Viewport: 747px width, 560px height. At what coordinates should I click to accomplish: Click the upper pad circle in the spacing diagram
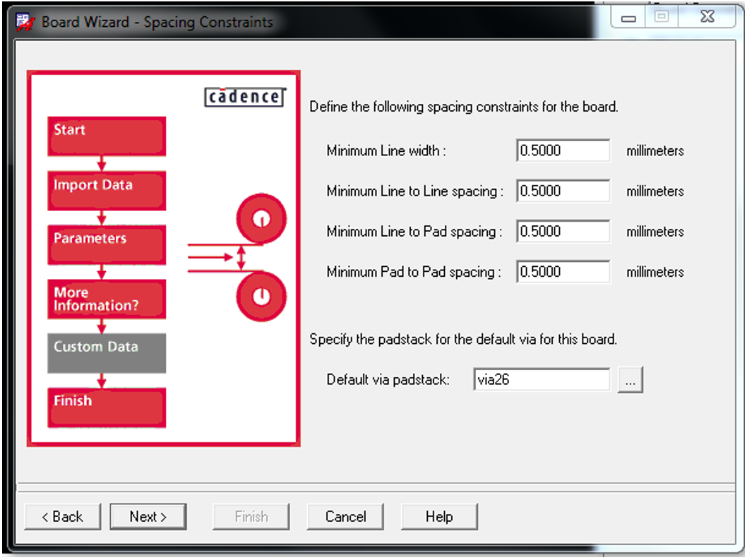click(x=262, y=218)
